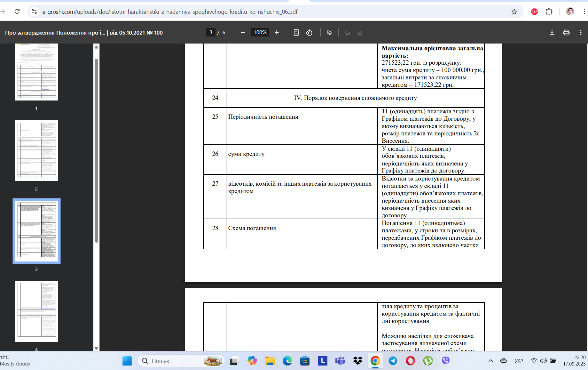This screenshot has height=370, width=588.
Task: Open the ABP Adblock Plus extension
Action: 534,12
